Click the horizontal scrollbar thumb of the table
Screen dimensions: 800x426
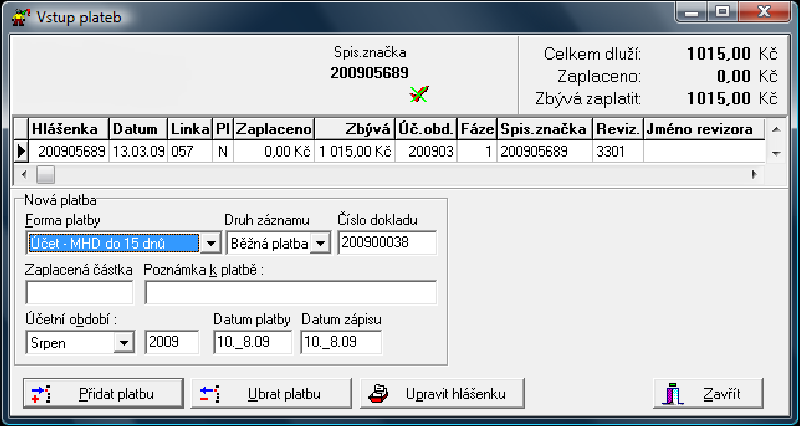pyautogui.click(x=46, y=174)
